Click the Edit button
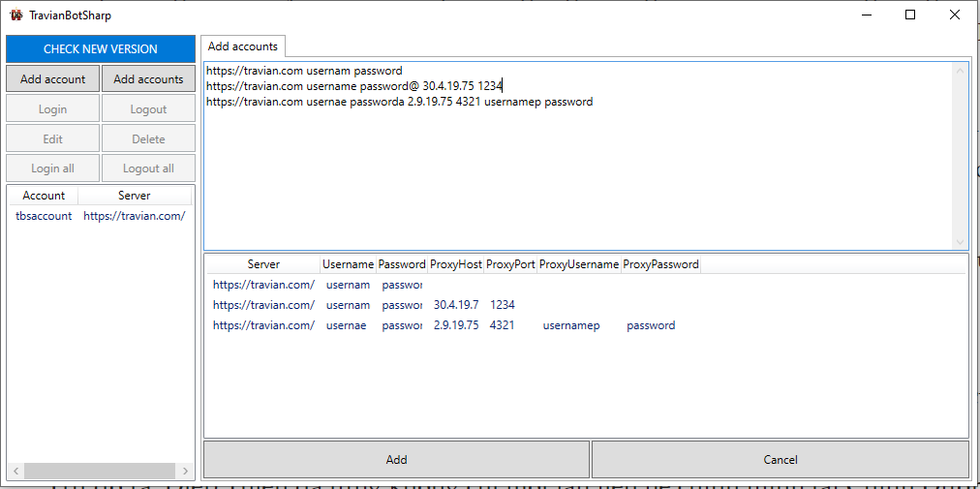Viewport: 980px width, 489px height. (52, 138)
